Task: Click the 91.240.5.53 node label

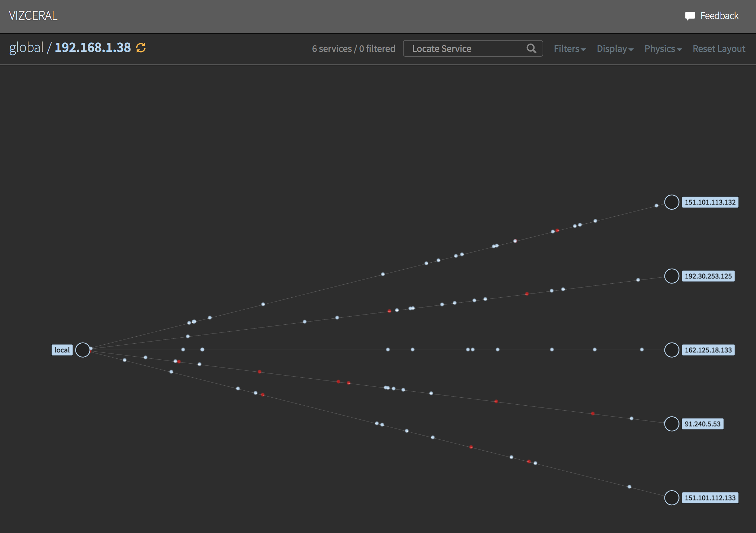Action: (702, 424)
